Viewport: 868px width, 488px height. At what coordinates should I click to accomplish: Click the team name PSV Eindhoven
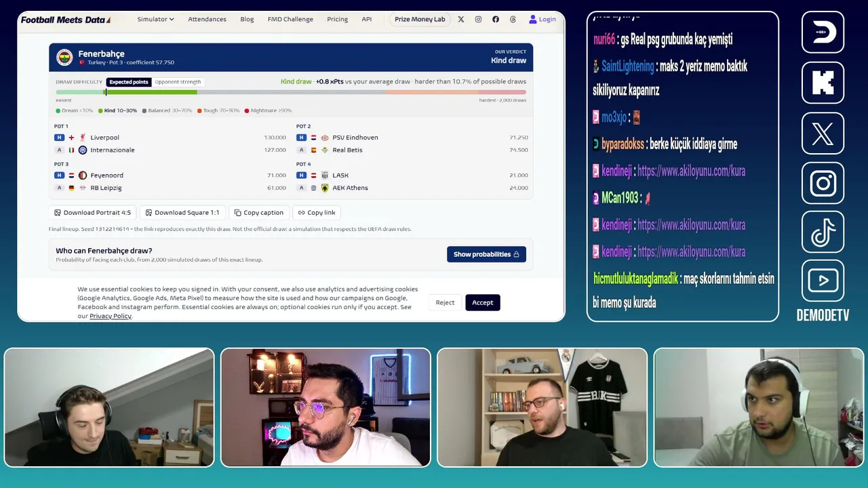tap(355, 138)
